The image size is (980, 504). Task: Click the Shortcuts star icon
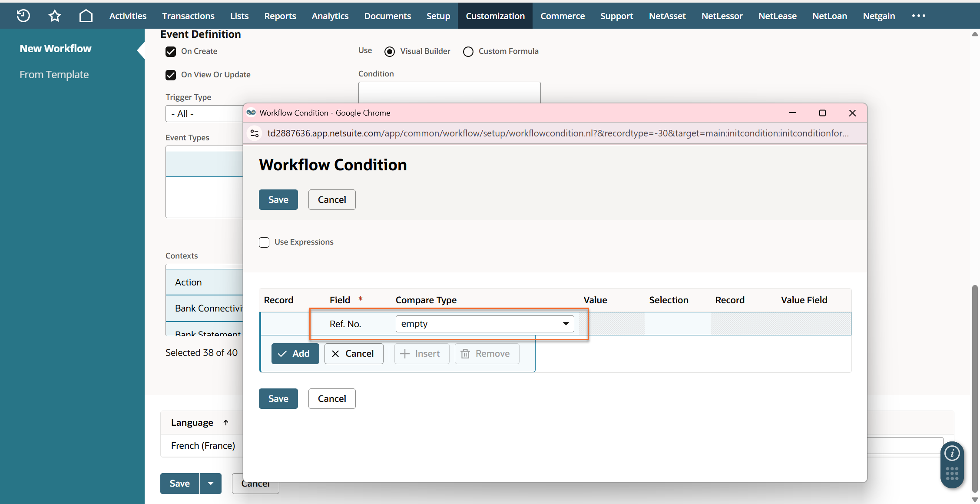click(55, 16)
